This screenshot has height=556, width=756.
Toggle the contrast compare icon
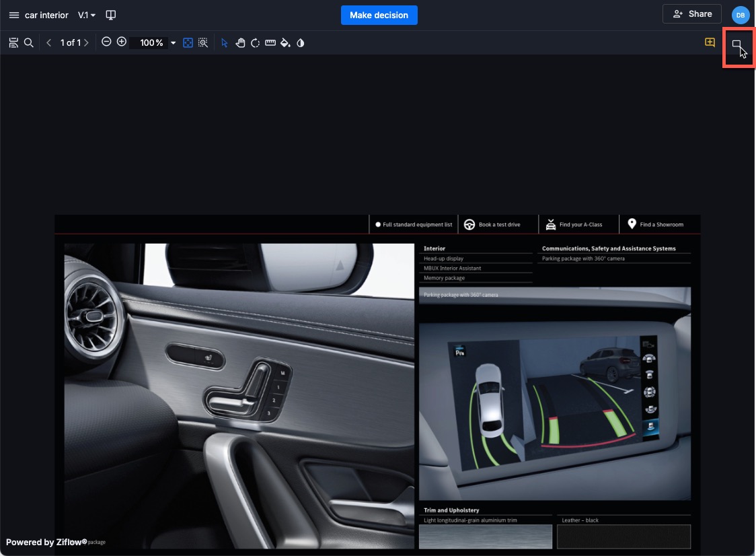301,42
